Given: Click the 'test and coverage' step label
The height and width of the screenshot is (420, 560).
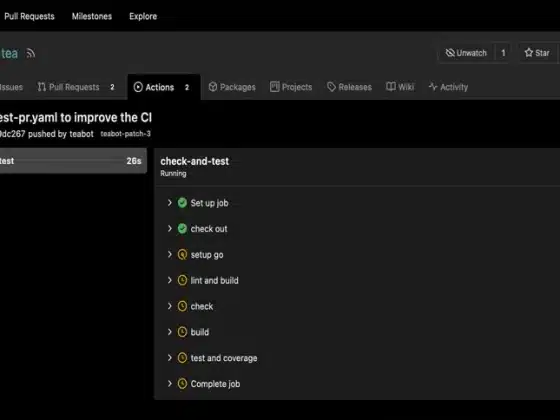Looking at the screenshot, I should [x=224, y=358].
